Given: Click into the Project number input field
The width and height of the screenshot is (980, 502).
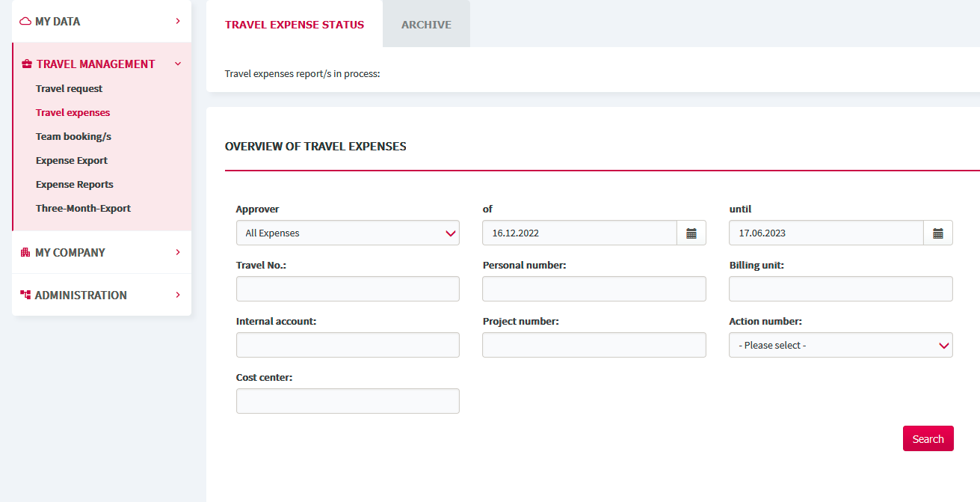Looking at the screenshot, I should (594, 345).
